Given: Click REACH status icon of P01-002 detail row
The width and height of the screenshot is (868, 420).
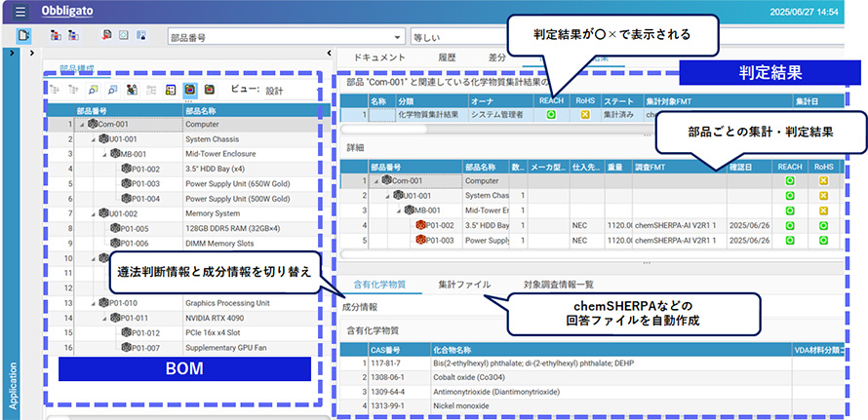Looking at the screenshot, I should coord(790,226).
